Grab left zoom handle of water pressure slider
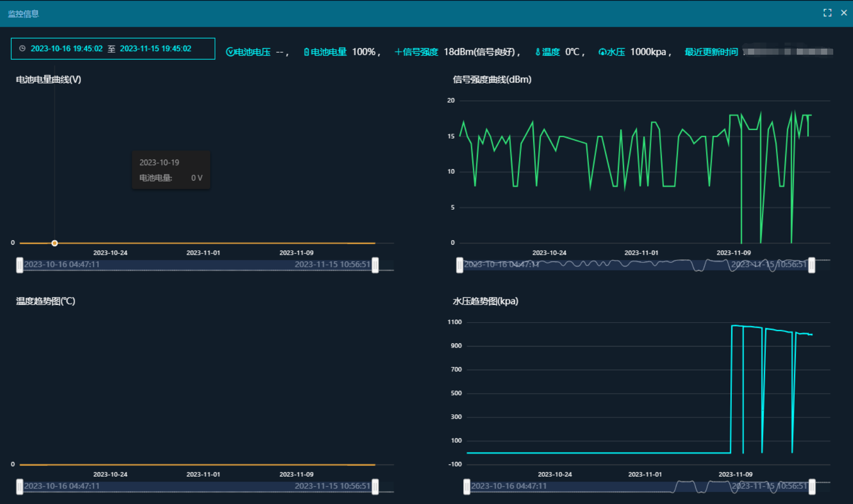The height and width of the screenshot is (504, 853). pos(467,487)
